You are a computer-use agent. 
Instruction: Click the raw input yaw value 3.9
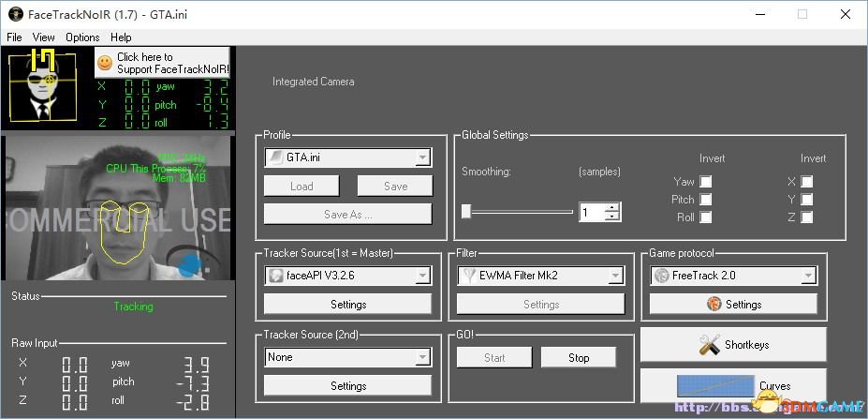pyautogui.click(x=197, y=364)
